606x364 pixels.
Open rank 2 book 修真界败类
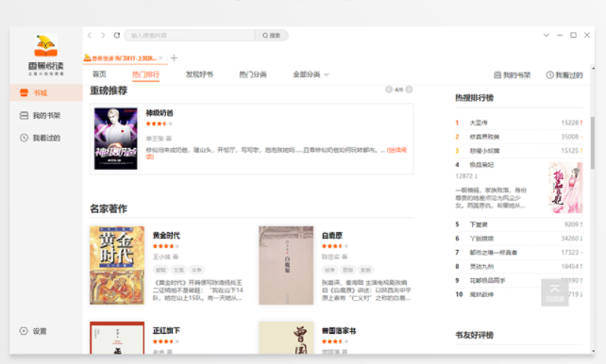click(x=484, y=137)
